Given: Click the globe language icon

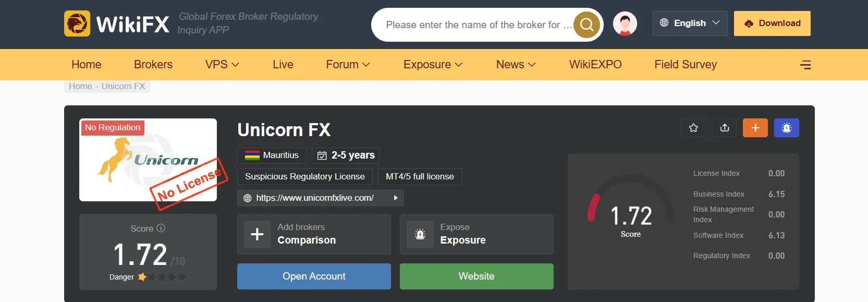Looking at the screenshot, I should pyautogui.click(x=664, y=22).
